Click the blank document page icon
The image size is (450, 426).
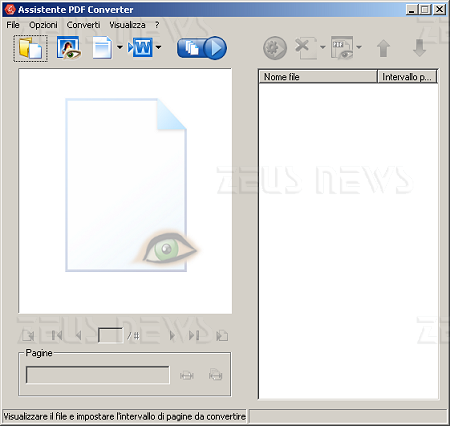point(102,48)
